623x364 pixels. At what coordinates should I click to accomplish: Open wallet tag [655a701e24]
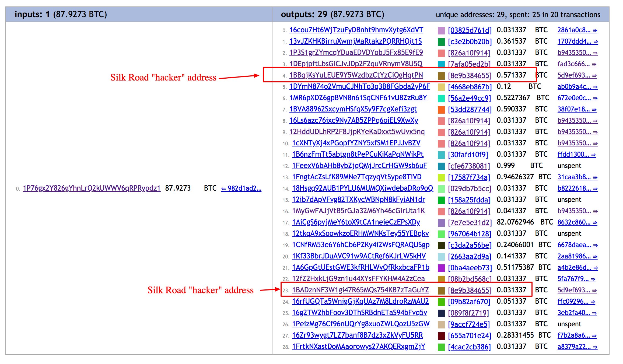[470, 335]
